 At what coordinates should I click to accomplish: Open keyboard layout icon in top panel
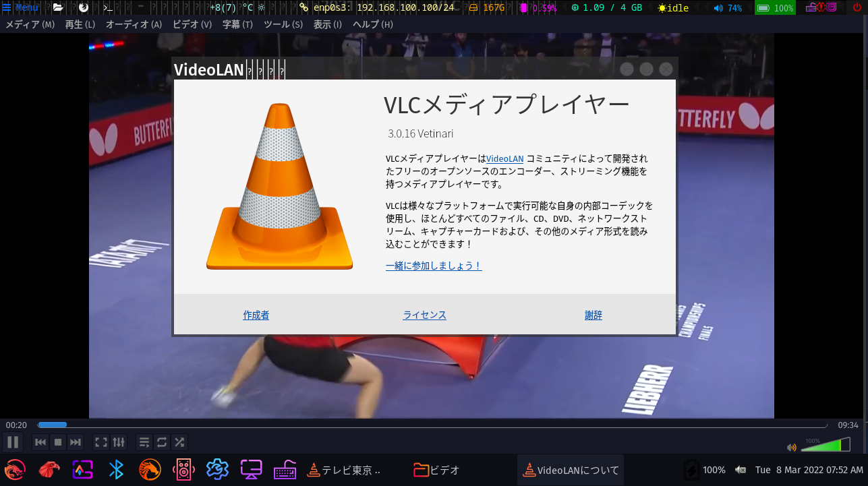pos(811,7)
